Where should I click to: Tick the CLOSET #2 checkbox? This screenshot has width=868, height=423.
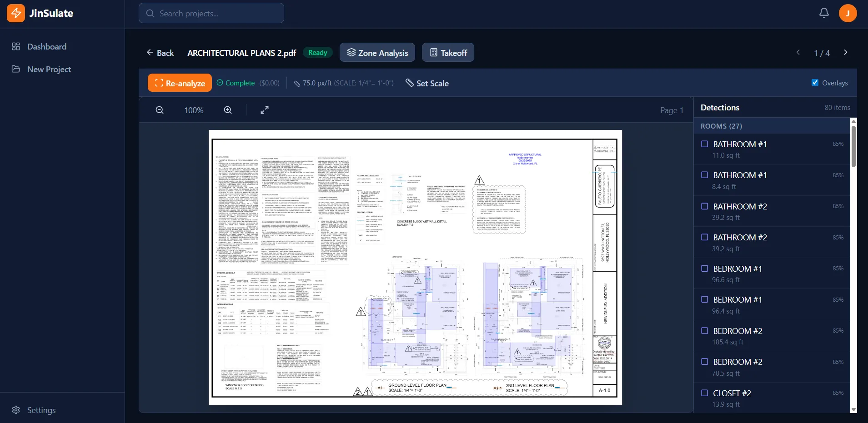[705, 393]
